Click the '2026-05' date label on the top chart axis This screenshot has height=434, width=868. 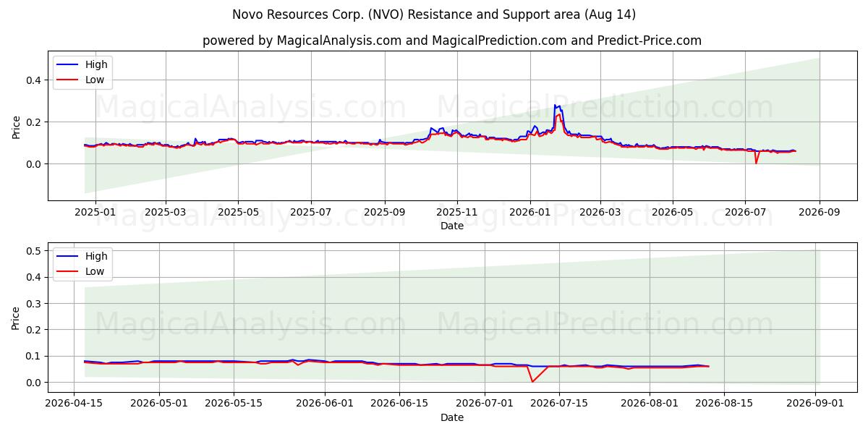(x=673, y=212)
